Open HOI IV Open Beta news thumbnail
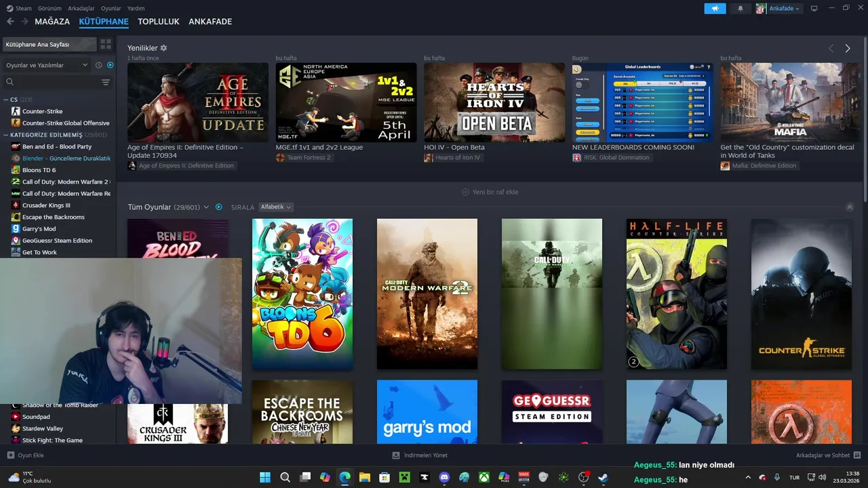This screenshot has height=488, width=868. [x=494, y=102]
